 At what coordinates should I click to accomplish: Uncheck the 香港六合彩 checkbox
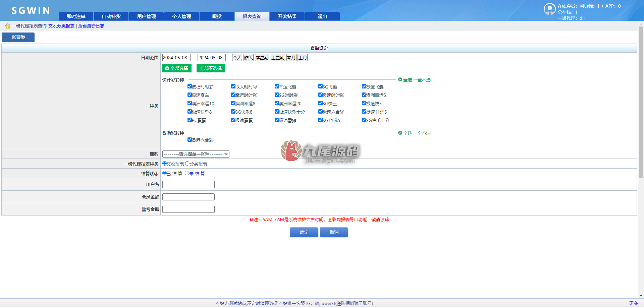coord(190,140)
